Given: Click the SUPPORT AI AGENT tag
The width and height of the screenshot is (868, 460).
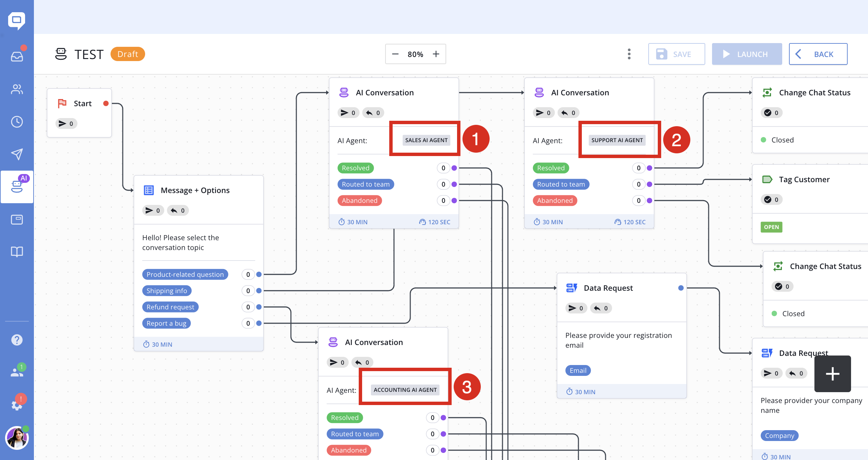Looking at the screenshot, I should click(x=617, y=140).
